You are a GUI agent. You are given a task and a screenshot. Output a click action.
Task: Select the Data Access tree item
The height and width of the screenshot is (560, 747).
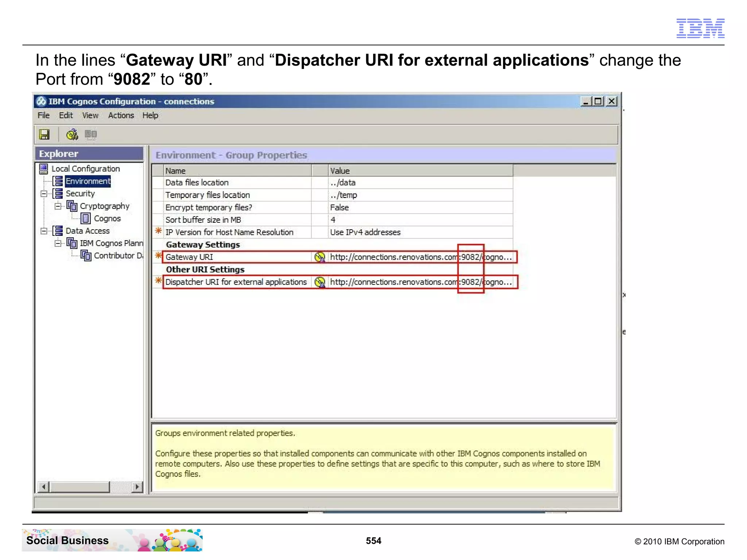coord(88,231)
